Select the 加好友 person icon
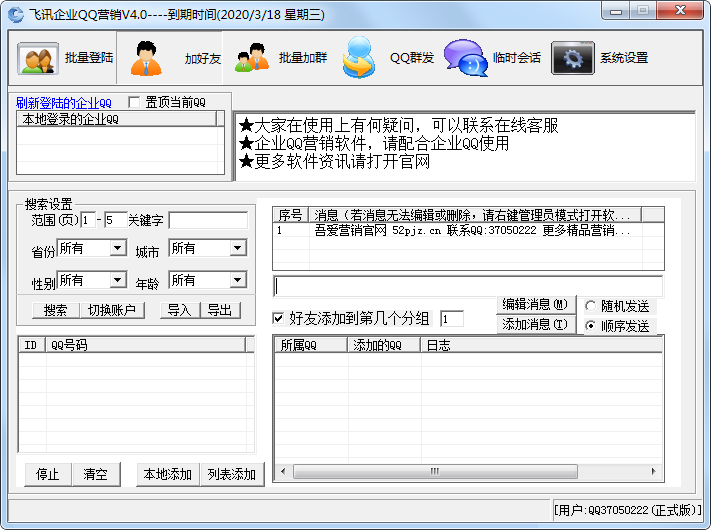The height and width of the screenshot is (530, 711). pyautogui.click(x=147, y=58)
